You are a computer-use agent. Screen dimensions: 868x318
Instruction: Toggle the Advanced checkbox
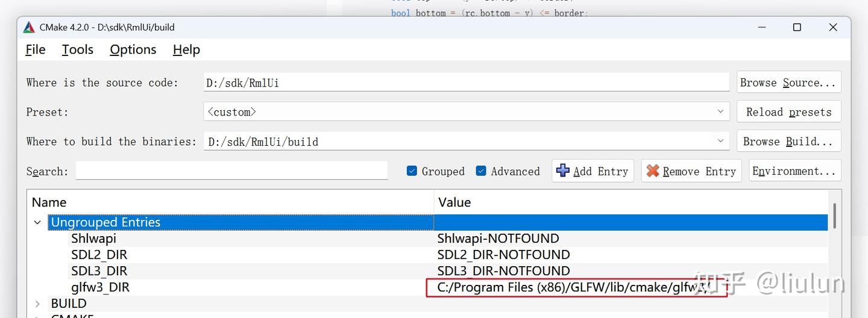click(481, 171)
